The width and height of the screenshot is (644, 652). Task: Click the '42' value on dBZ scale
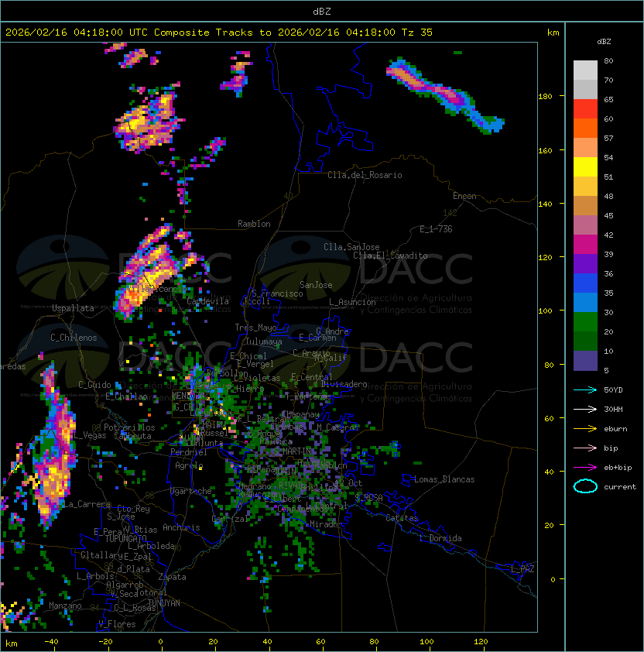pyautogui.click(x=608, y=235)
